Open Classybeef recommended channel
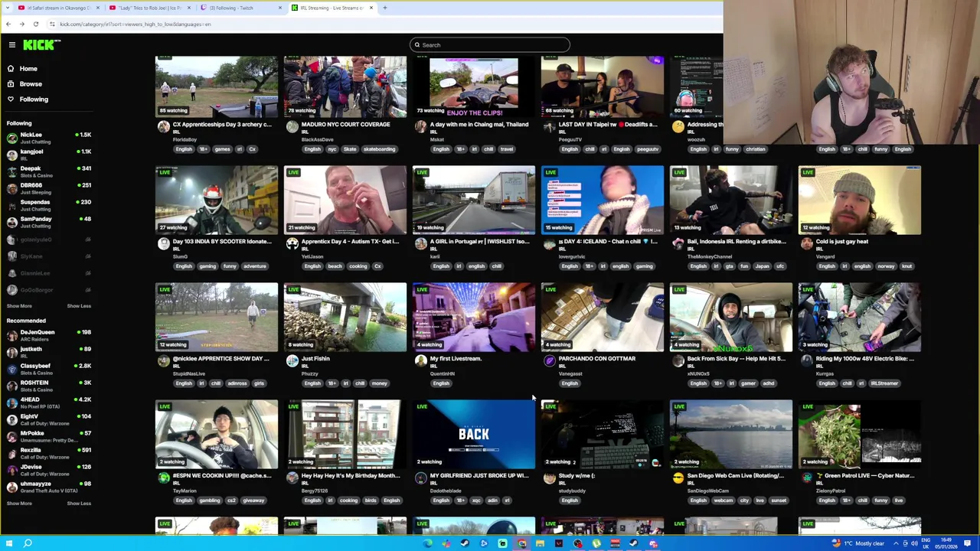 pos(47,369)
